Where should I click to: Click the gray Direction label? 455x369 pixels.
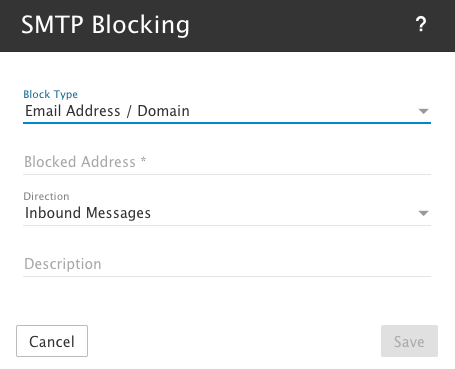point(46,196)
